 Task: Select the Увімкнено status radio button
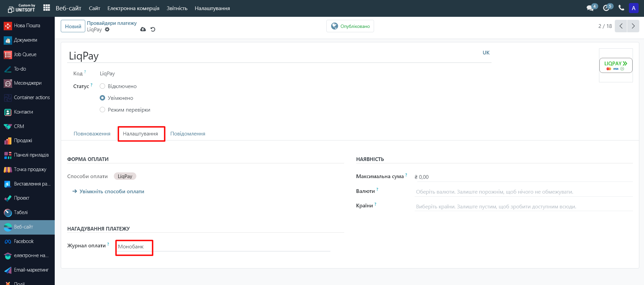(x=102, y=98)
